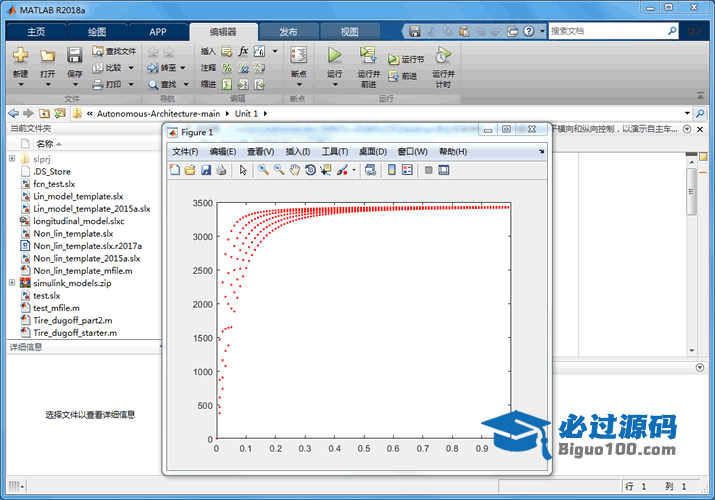Select file fcn_test.slx

(54, 184)
